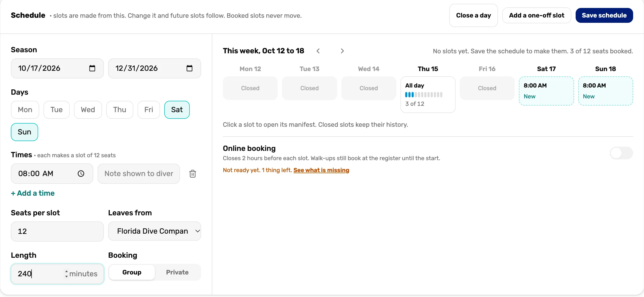Open the See what is missing link
Viewport: 644px width, 297px height.
[x=321, y=170]
